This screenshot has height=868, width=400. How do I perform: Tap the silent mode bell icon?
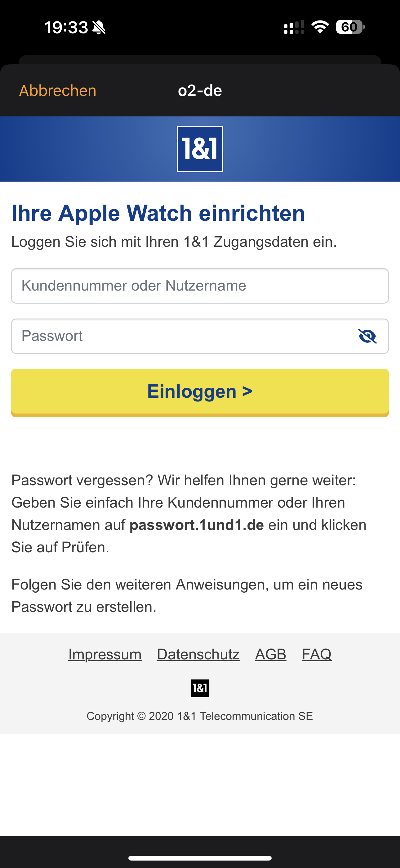(x=99, y=27)
